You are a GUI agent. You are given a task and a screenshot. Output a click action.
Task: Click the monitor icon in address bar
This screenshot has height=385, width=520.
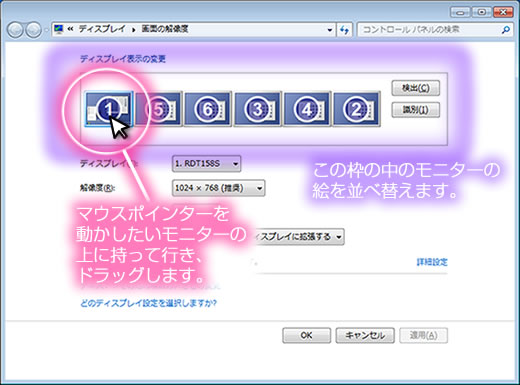coord(59,29)
